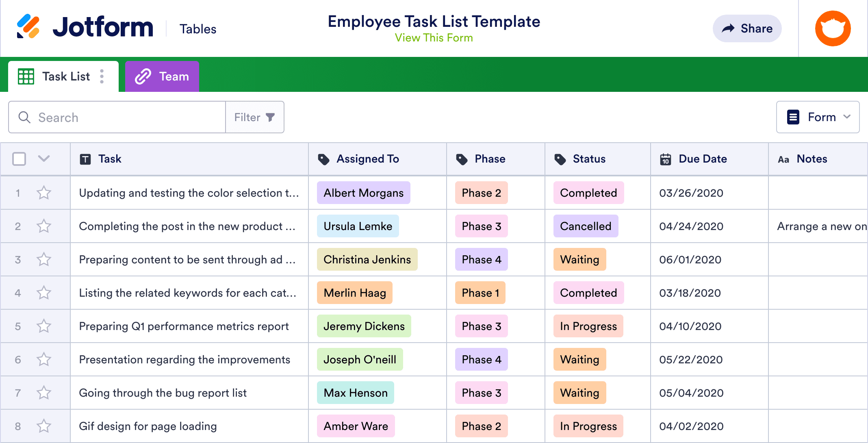Enable the select-all checkbox

(x=19, y=159)
